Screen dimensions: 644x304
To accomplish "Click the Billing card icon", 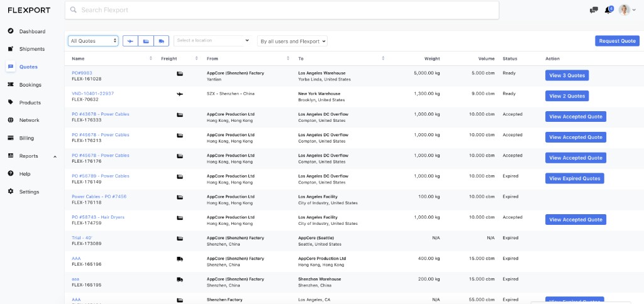I will pyautogui.click(x=11, y=138).
